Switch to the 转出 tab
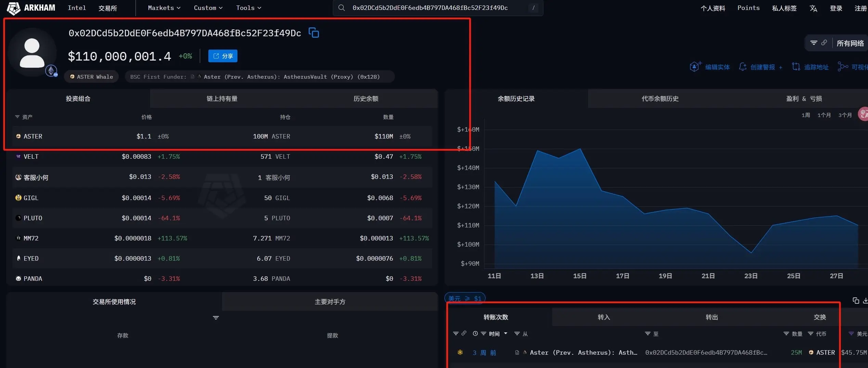Viewport: 868px width, 368px height. point(712,317)
